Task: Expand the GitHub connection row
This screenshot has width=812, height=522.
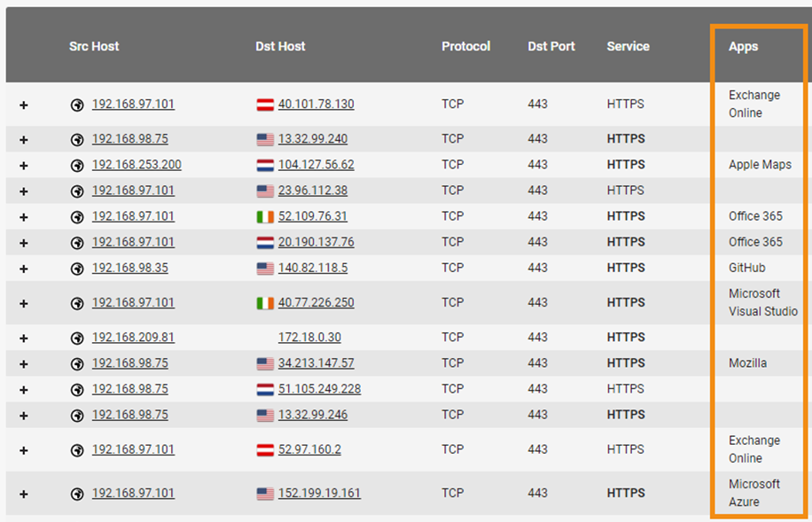Action: click(x=24, y=269)
